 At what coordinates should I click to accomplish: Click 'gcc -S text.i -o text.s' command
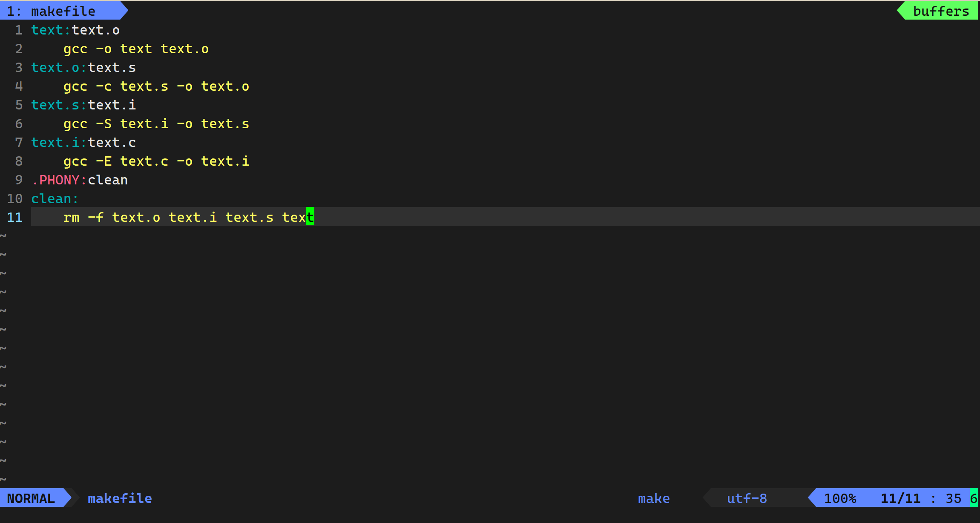(156, 124)
